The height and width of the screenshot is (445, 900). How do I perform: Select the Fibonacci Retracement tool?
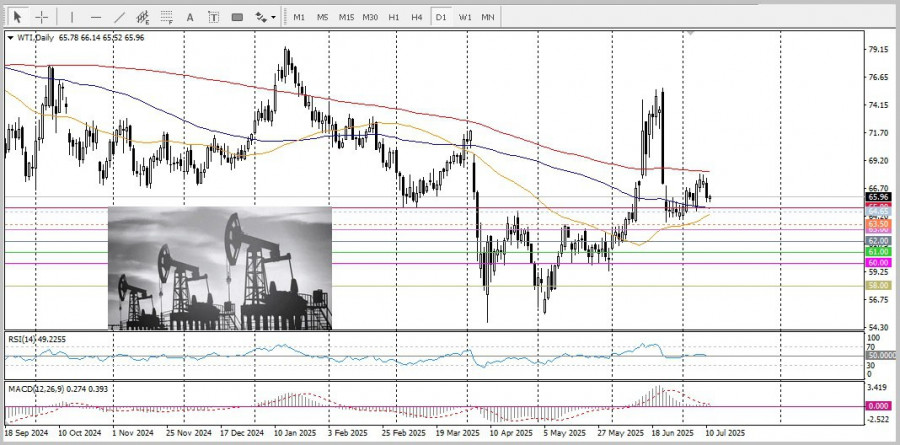(x=166, y=17)
